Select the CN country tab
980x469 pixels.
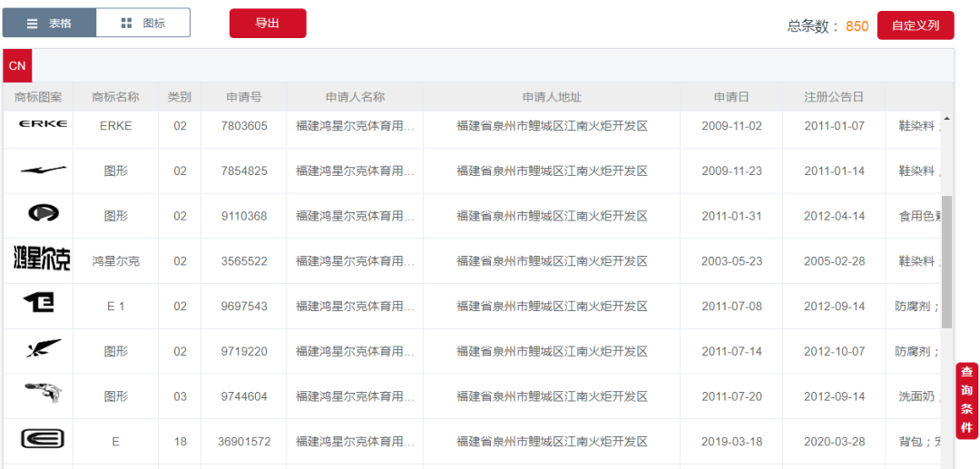(x=17, y=66)
